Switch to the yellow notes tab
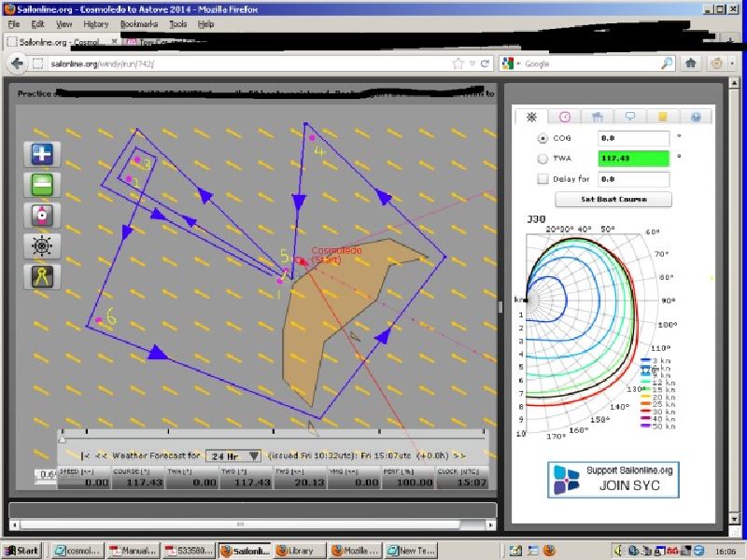This screenshot has height=560, width=747. (663, 117)
